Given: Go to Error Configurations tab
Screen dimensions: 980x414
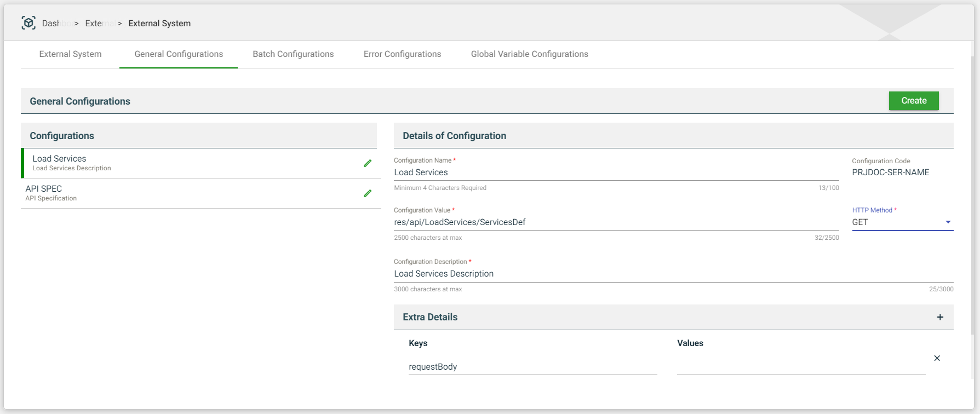Looking at the screenshot, I should 402,54.
